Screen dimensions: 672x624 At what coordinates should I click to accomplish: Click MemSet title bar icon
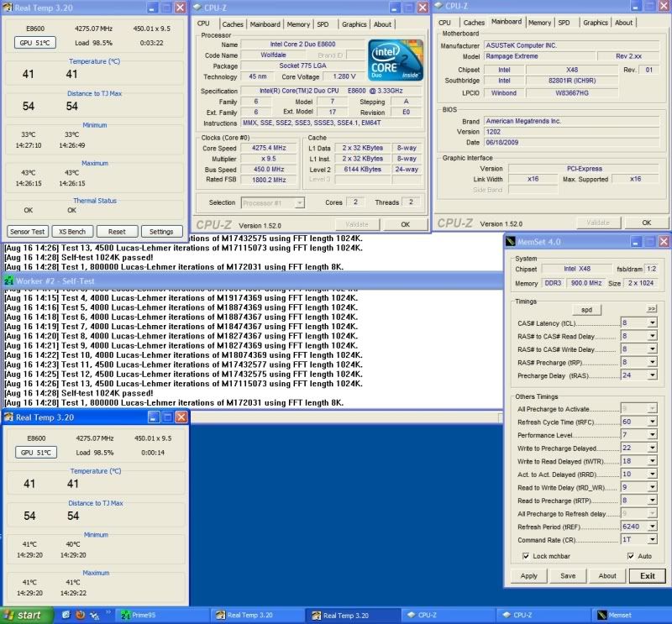click(511, 242)
